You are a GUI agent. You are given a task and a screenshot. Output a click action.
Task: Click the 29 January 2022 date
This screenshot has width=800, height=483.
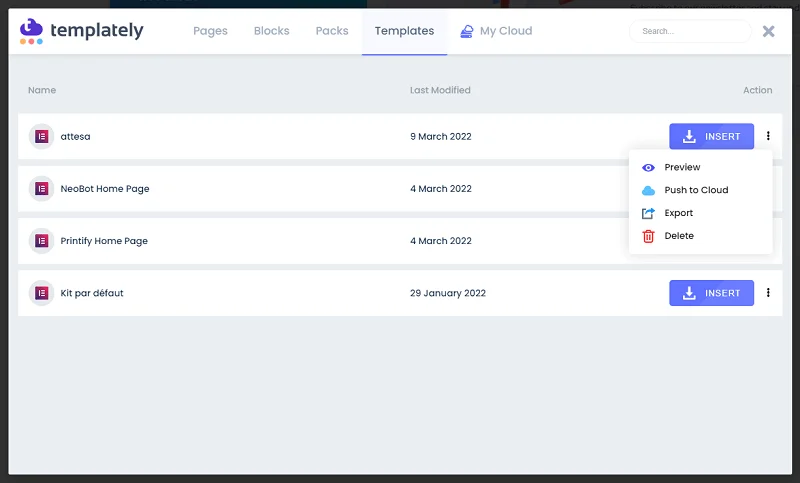pos(448,293)
